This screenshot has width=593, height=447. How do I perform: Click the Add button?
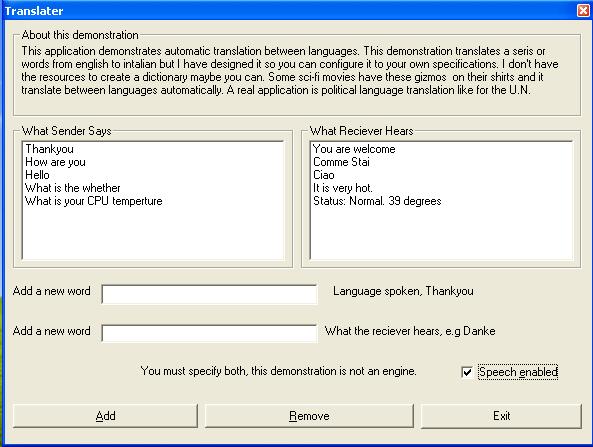pos(105,416)
